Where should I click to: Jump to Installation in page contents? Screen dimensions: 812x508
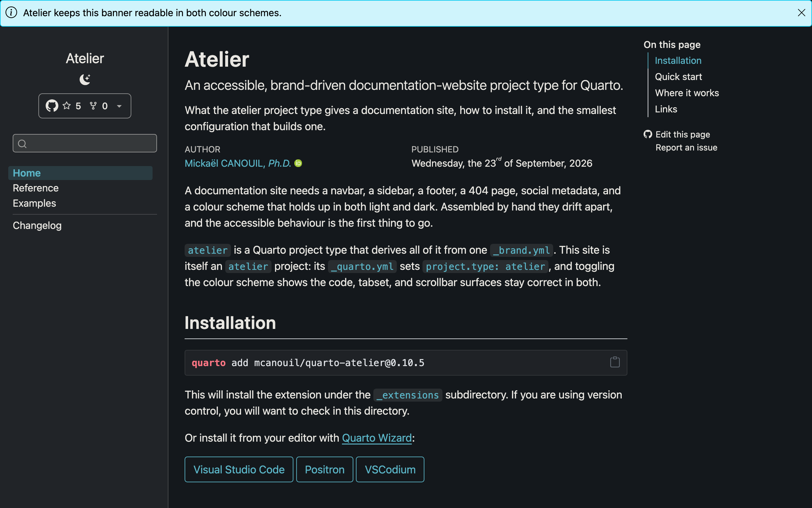click(678, 60)
